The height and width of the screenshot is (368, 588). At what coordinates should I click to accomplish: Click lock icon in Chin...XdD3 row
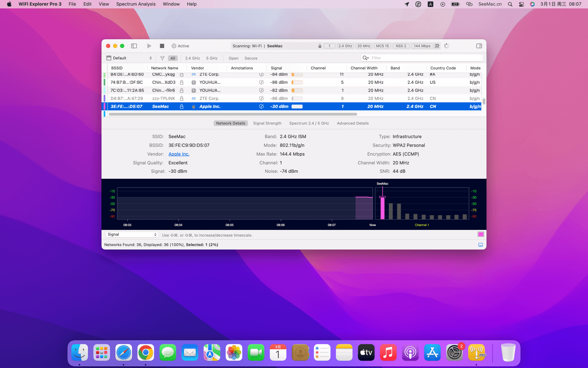coord(182,82)
